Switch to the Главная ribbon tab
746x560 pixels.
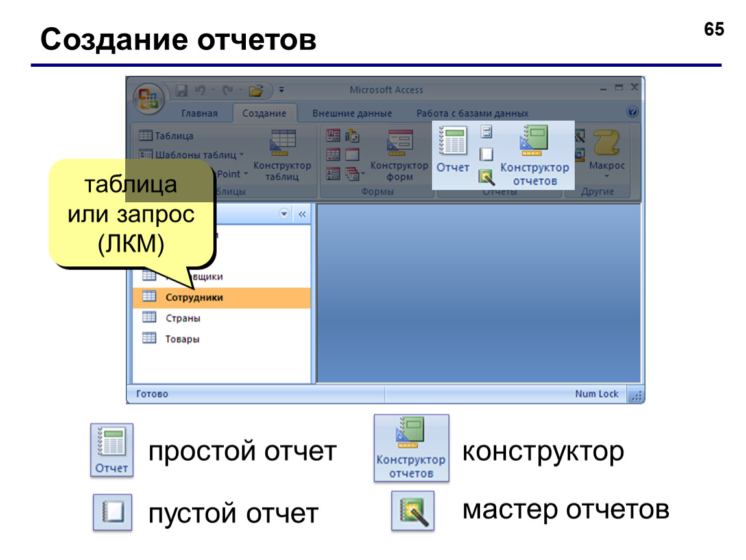[x=199, y=113]
